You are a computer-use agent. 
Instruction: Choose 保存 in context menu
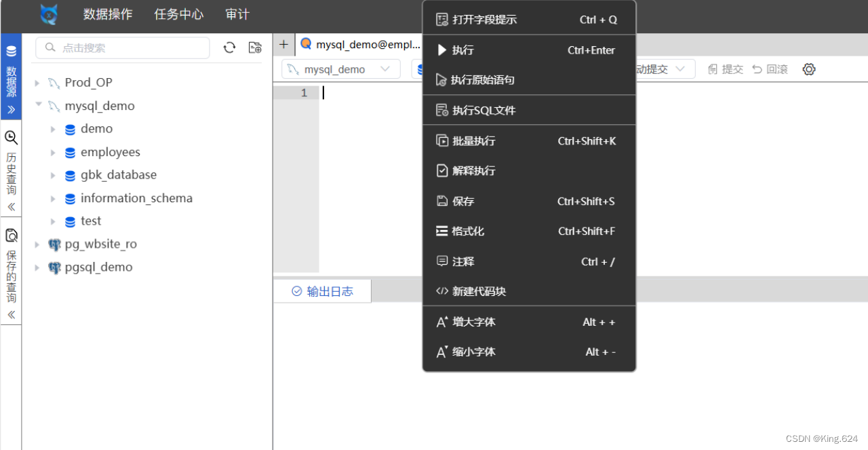pyautogui.click(x=529, y=202)
